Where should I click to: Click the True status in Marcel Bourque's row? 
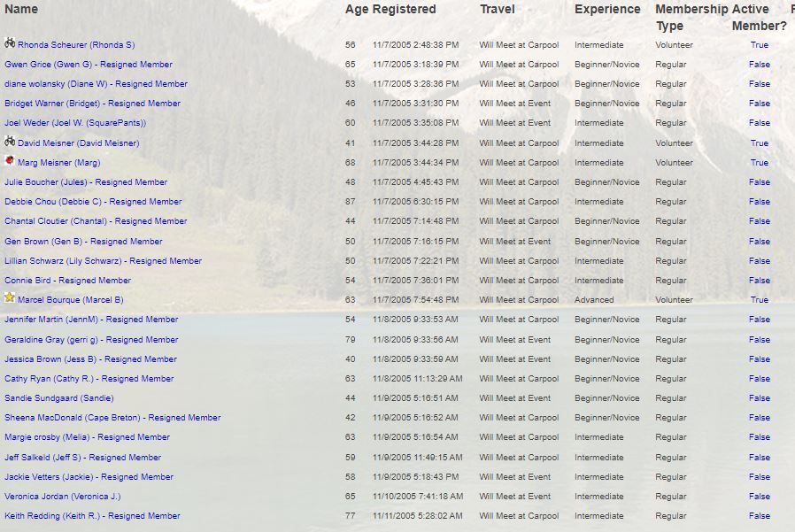pos(759,300)
